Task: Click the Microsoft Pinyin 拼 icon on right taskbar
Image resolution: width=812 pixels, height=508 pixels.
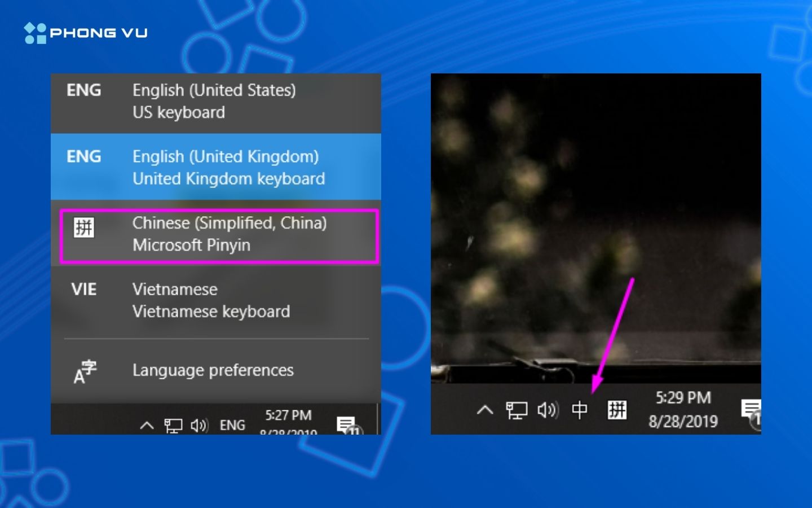Action: (x=616, y=410)
